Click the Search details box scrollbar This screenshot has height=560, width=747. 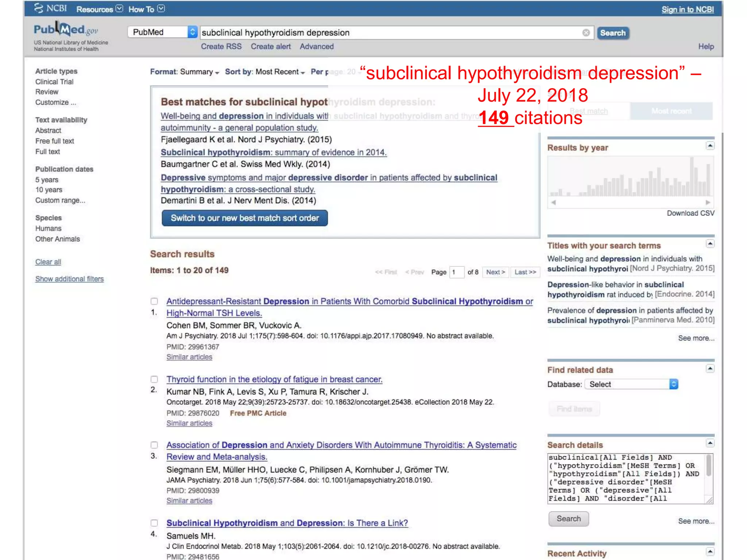709,466
